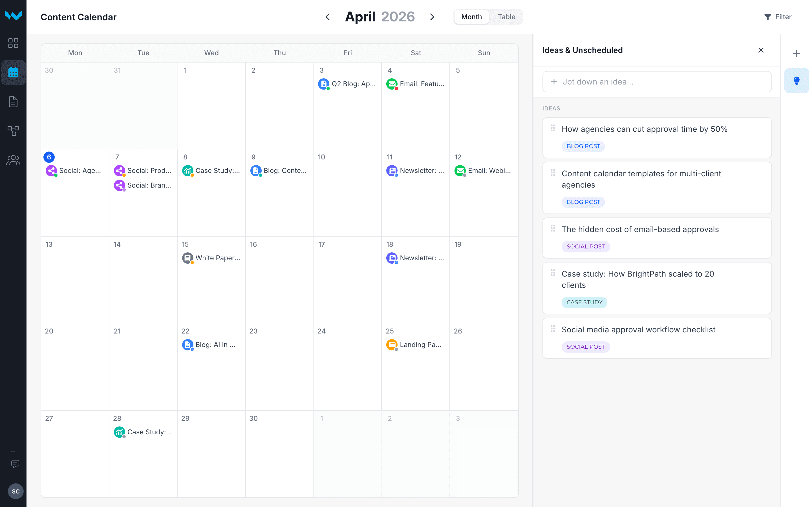Open the Q2 Blog event icon on April 3

click(323, 84)
